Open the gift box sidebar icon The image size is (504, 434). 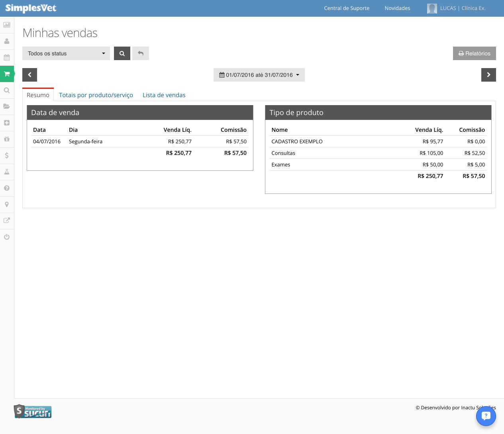point(7,139)
